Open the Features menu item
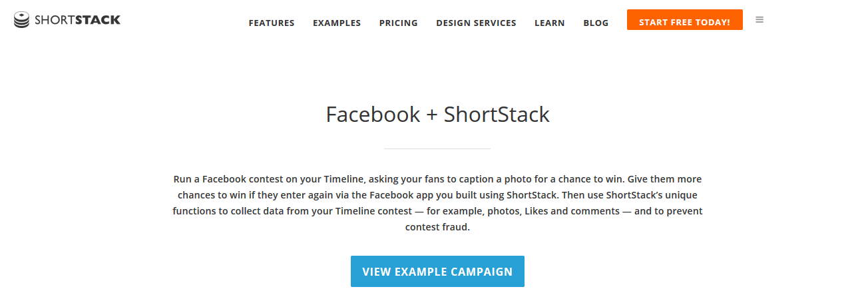868x299 pixels. tap(272, 23)
